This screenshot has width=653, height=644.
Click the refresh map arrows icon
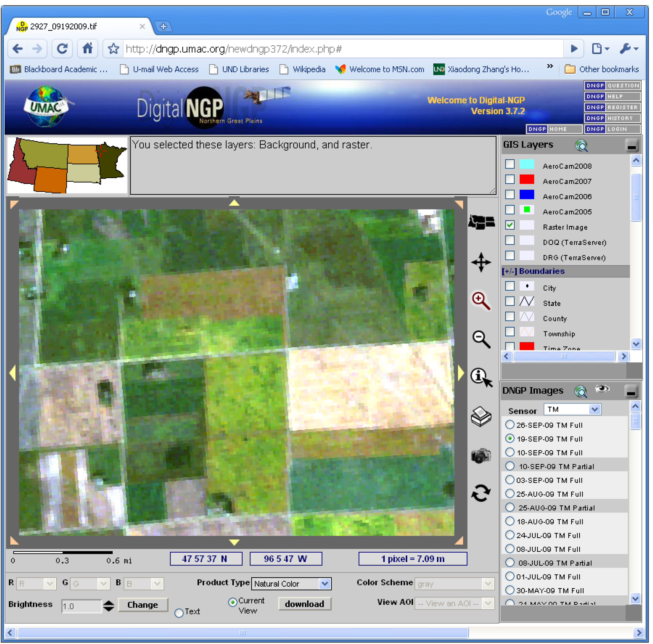click(481, 493)
